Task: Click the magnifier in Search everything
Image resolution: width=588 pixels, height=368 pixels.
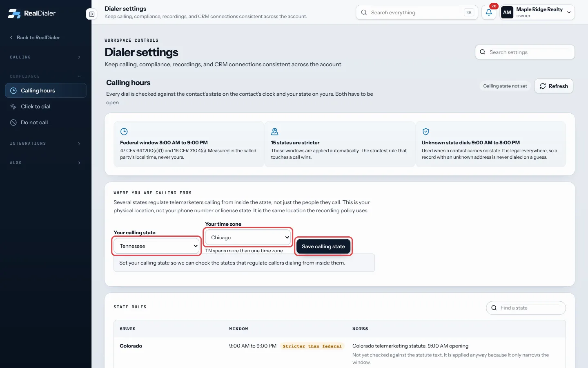Action: click(x=364, y=12)
